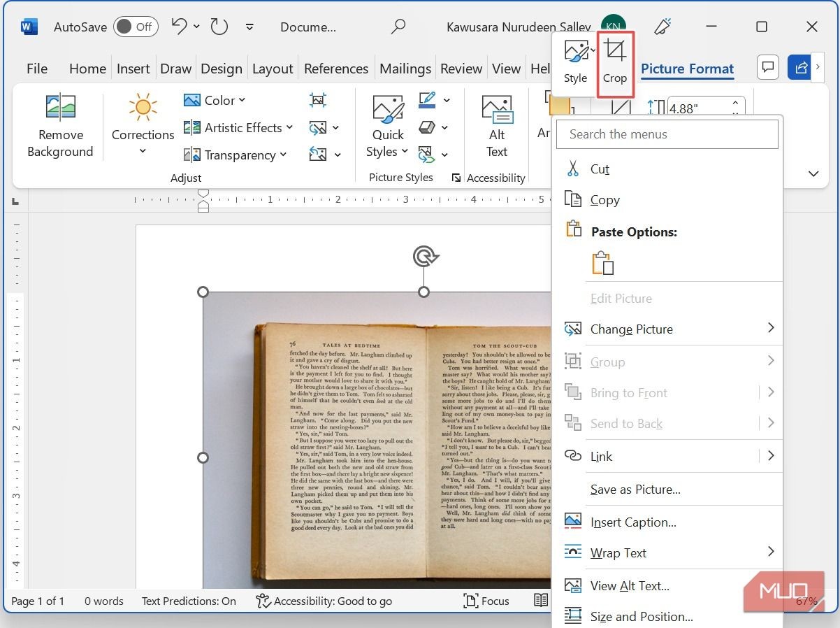This screenshot has width=840, height=628.
Task: Open the File tab
Action: [37, 69]
